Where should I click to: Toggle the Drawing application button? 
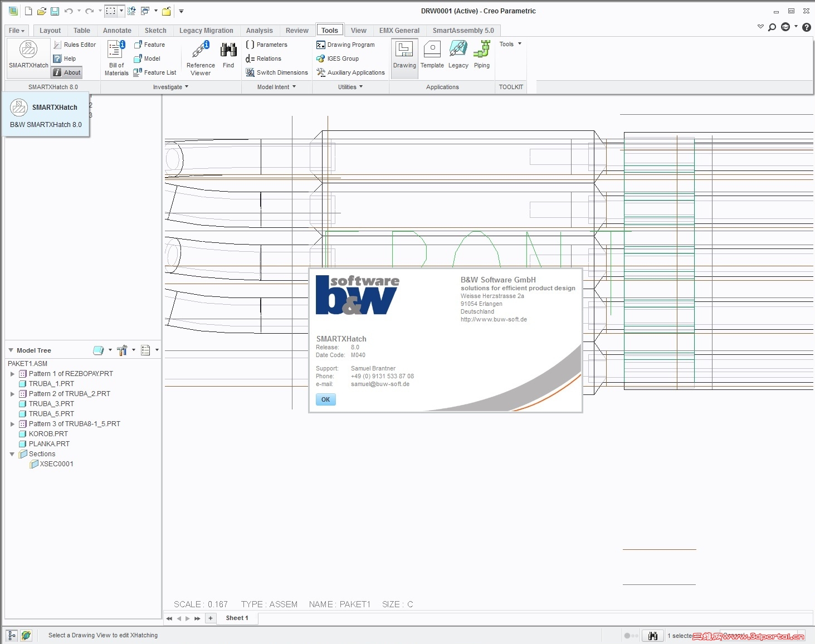point(404,58)
